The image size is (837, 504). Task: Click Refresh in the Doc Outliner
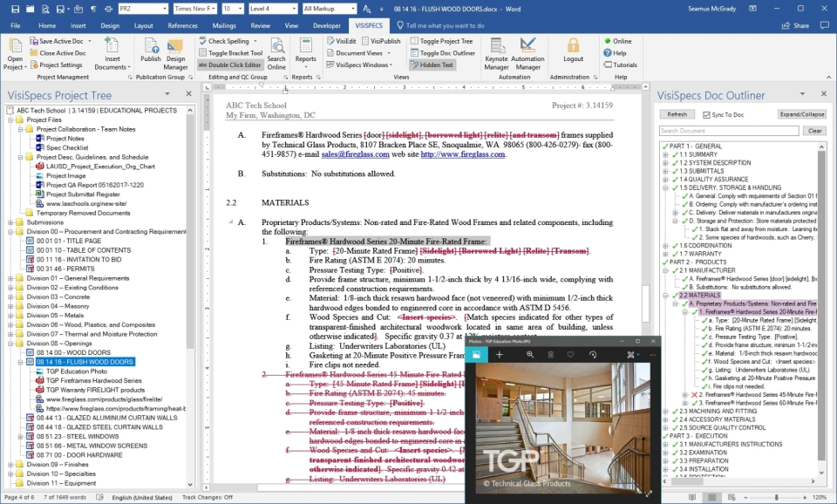pyautogui.click(x=677, y=114)
